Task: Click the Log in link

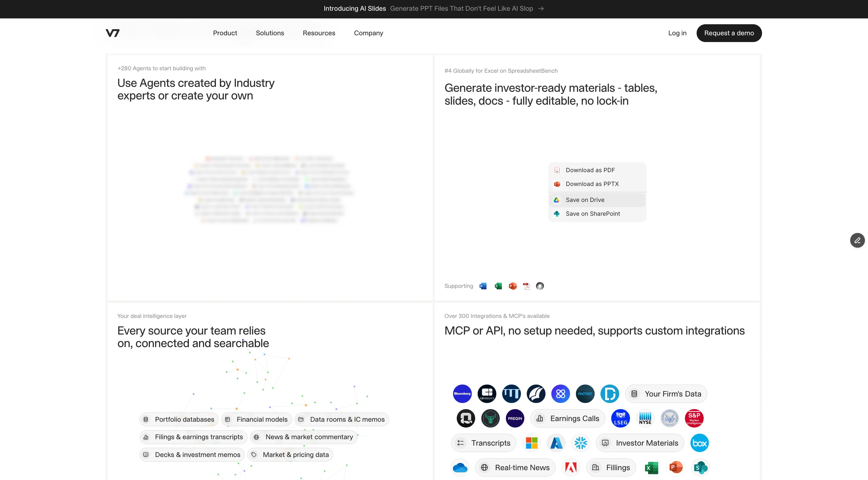Action: coord(677,33)
